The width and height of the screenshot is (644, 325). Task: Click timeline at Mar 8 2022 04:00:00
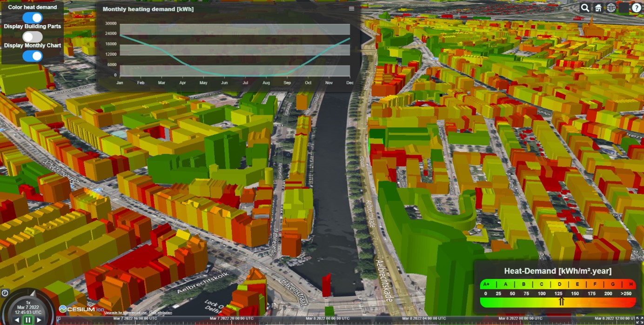(423, 318)
